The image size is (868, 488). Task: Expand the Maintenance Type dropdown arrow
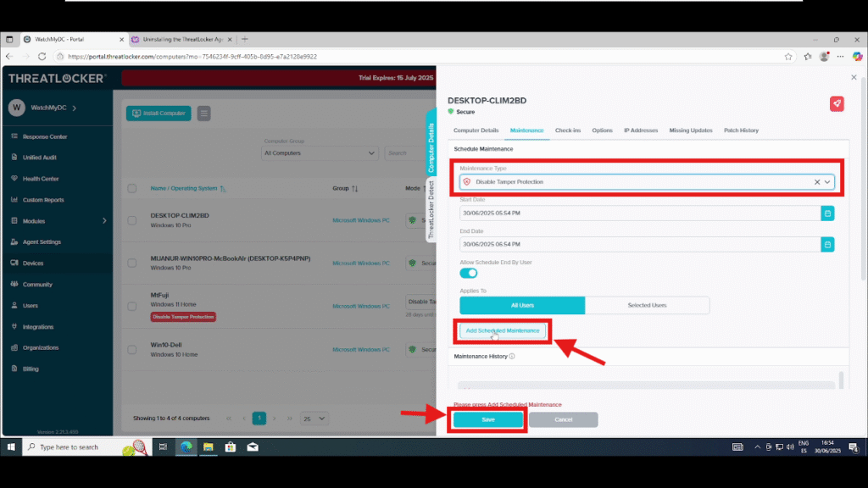(827, 182)
